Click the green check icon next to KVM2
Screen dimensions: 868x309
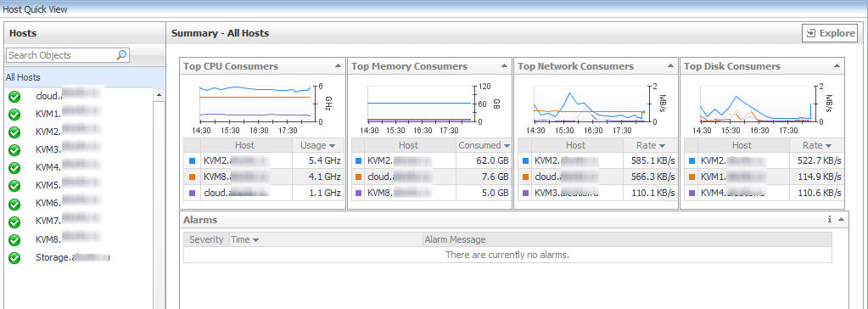coord(15,132)
